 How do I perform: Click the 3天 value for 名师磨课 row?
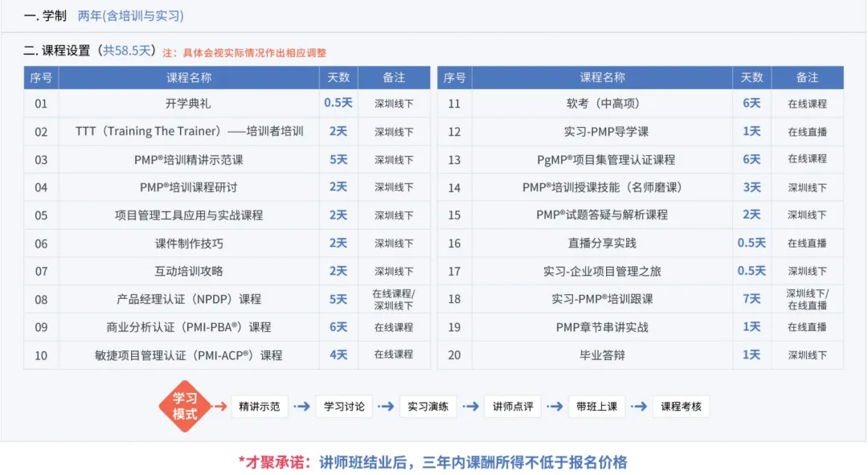tap(751, 187)
